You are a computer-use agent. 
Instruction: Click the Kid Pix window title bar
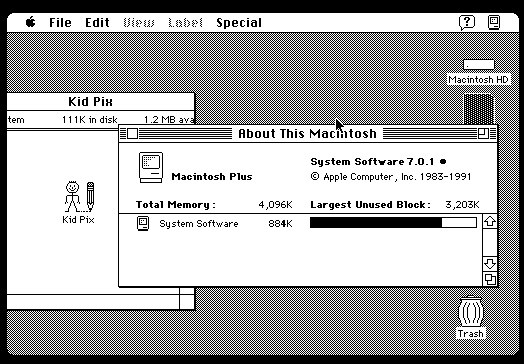101,101
